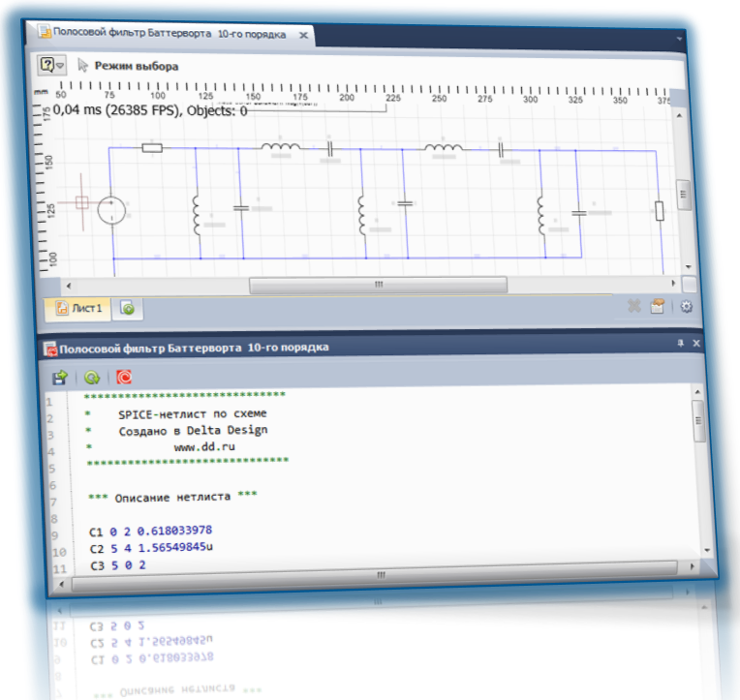Click the schematic vertical scrollbar thumb

684,195
